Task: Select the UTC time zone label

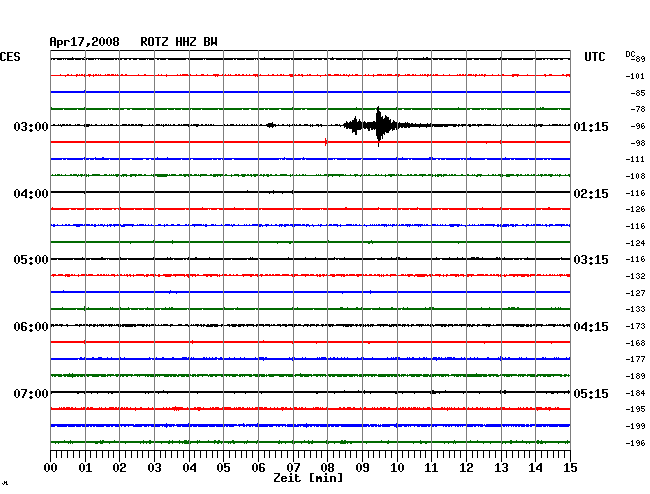Action: pos(594,57)
